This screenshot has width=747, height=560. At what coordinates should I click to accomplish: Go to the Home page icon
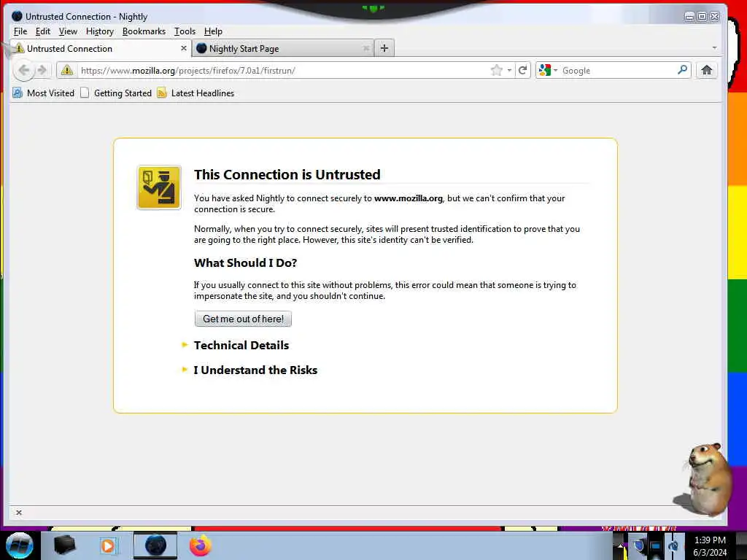pyautogui.click(x=706, y=71)
